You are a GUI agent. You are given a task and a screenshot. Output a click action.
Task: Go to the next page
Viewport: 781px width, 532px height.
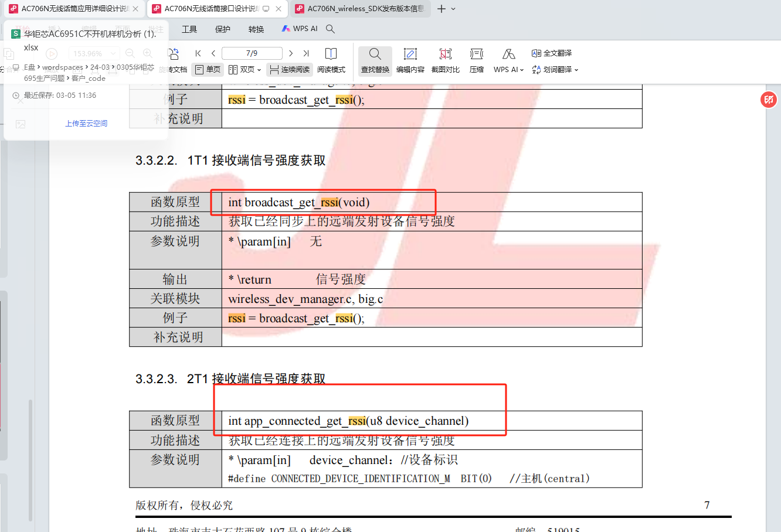291,53
